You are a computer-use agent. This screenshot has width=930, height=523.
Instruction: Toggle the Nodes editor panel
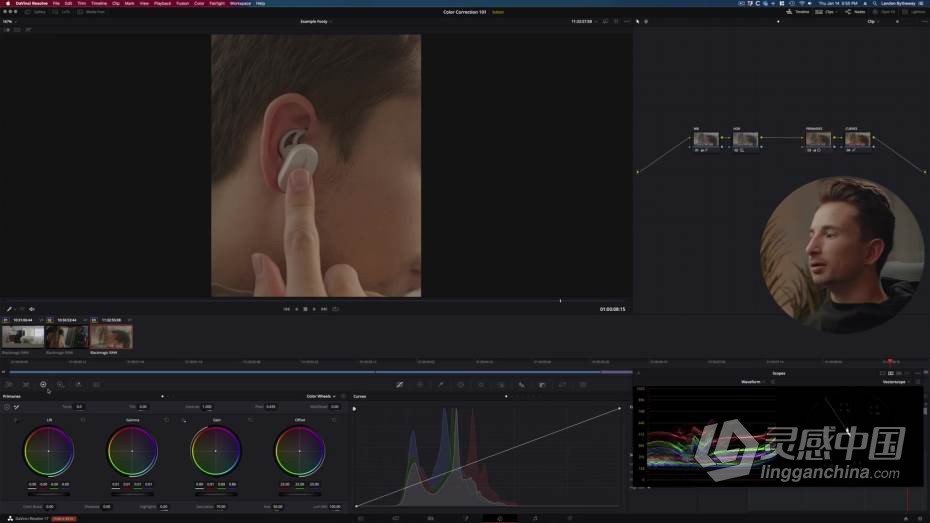click(x=855, y=12)
